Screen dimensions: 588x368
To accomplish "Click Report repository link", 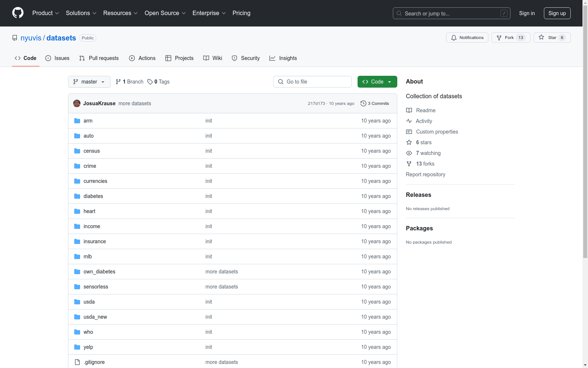I will pyautogui.click(x=426, y=174).
